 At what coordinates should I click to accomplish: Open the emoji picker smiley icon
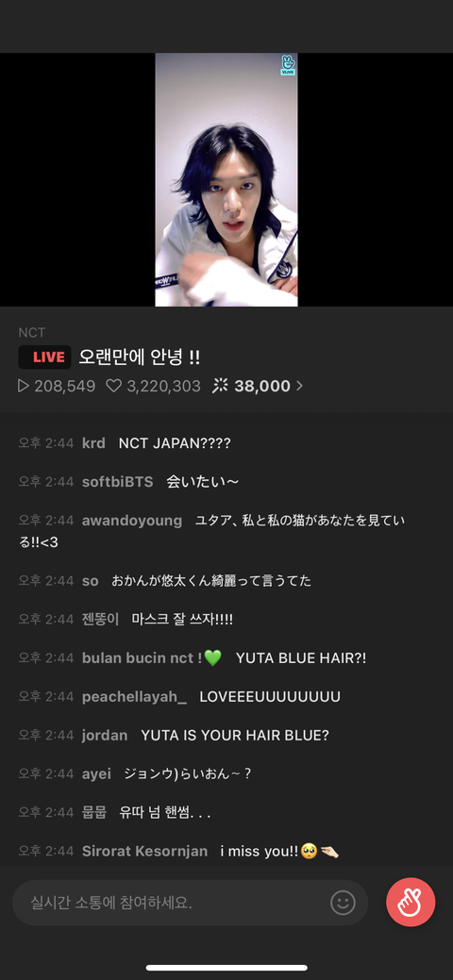tap(343, 903)
